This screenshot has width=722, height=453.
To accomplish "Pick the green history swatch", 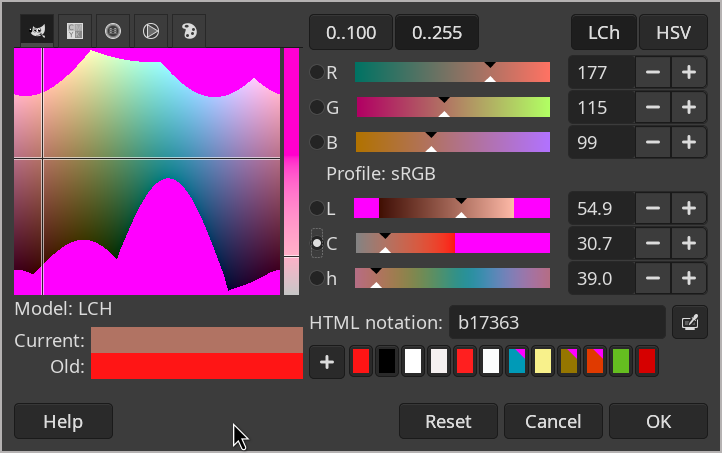I will (621, 361).
